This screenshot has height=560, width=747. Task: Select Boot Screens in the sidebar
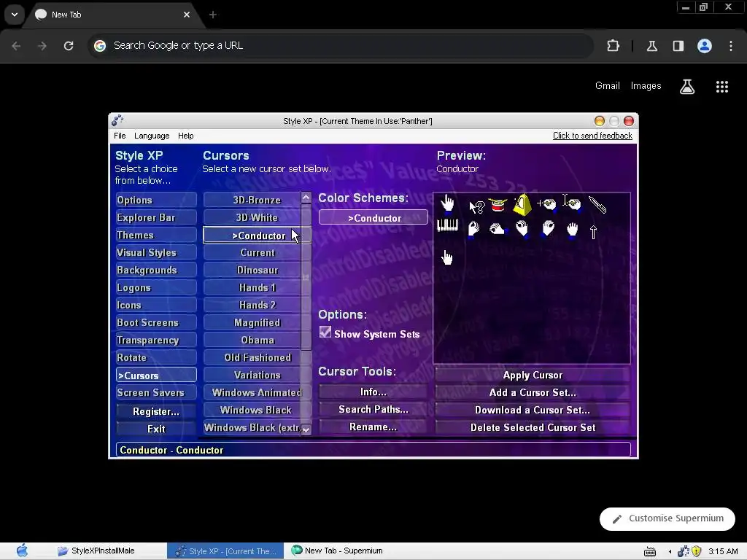(x=156, y=322)
